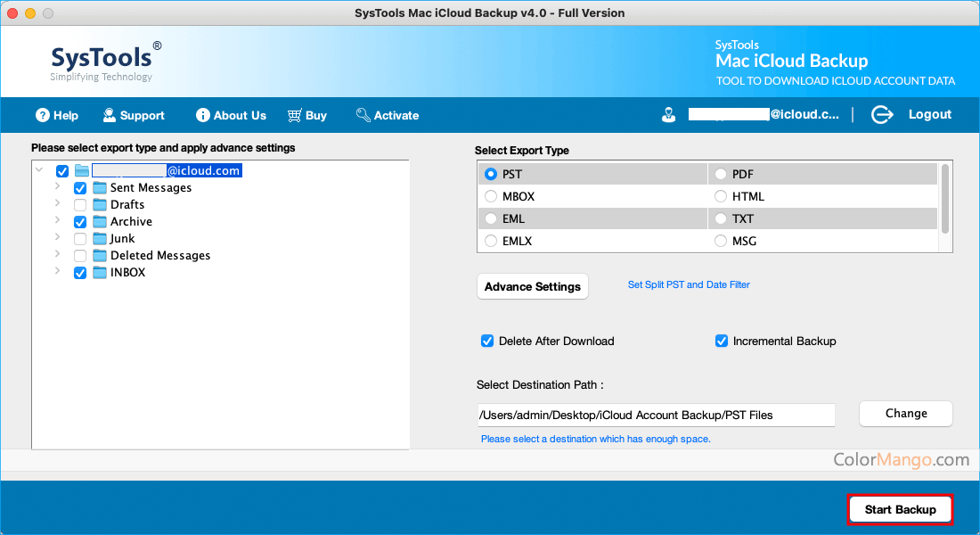Collapse the iCloud account root node
The image size is (980, 535).
point(38,169)
